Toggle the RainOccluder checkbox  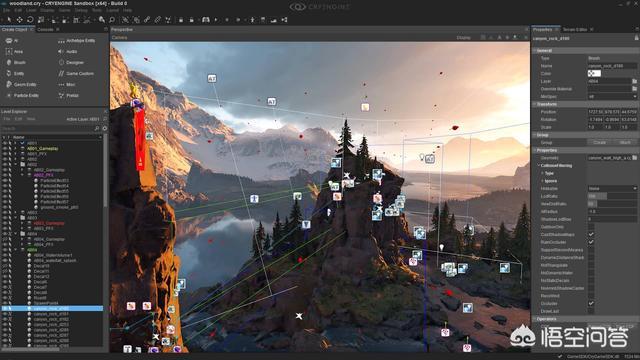pos(591,242)
